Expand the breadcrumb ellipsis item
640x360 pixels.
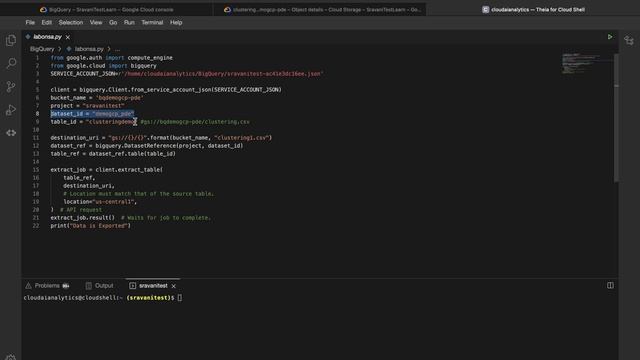[117, 49]
